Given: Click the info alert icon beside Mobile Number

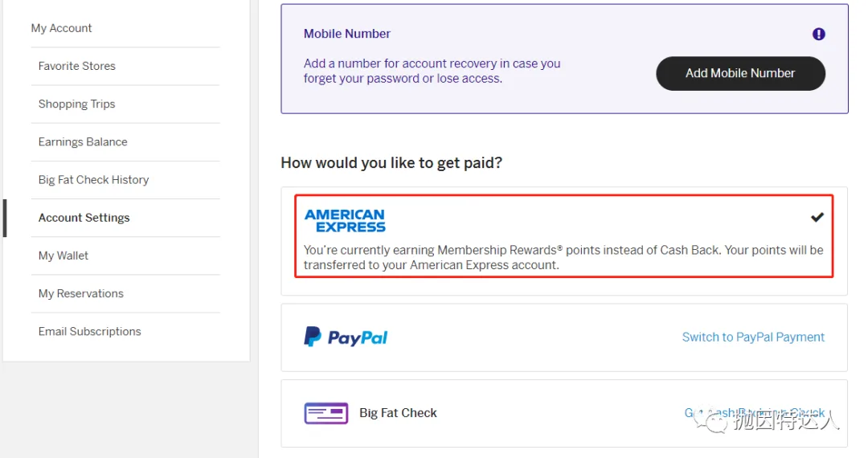Looking at the screenshot, I should tap(819, 35).
